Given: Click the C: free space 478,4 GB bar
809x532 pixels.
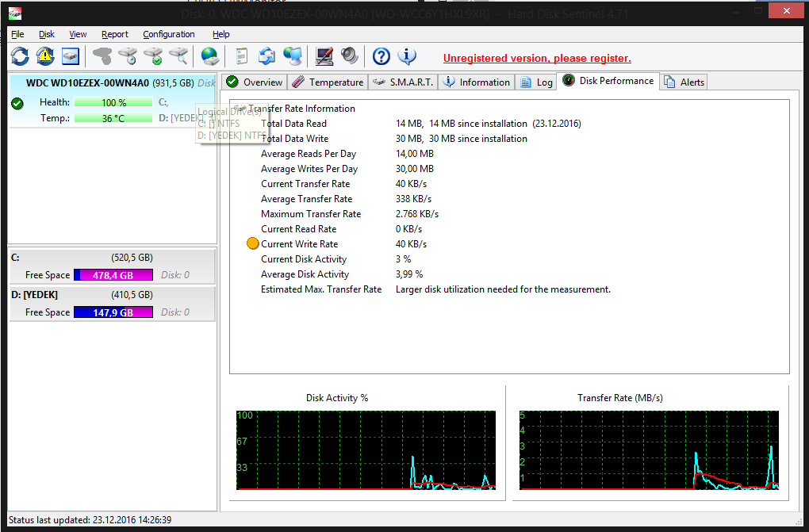Looking at the screenshot, I should click(x=113, y=275).
